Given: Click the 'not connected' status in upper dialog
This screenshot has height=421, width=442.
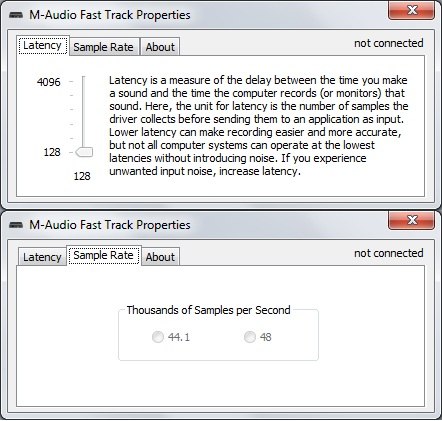Looking at the screenshot, I should (389, 43).
